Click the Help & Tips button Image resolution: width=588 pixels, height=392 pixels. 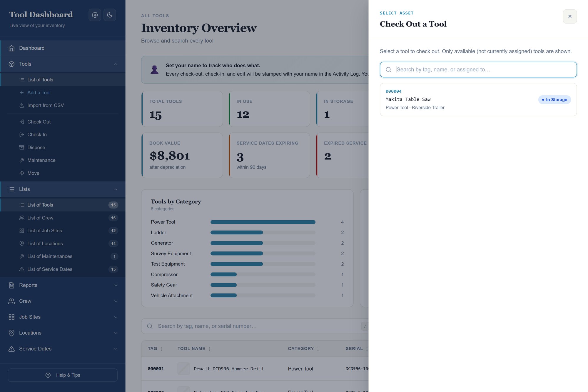(x=63, y=375)
